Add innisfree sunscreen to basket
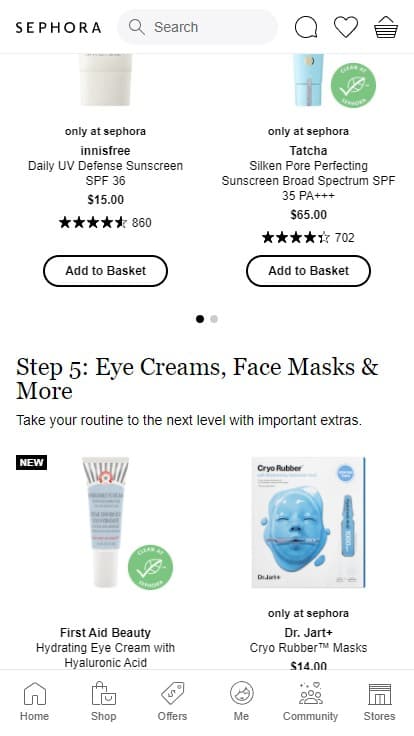The image size is (414, 736). [105, 271]
